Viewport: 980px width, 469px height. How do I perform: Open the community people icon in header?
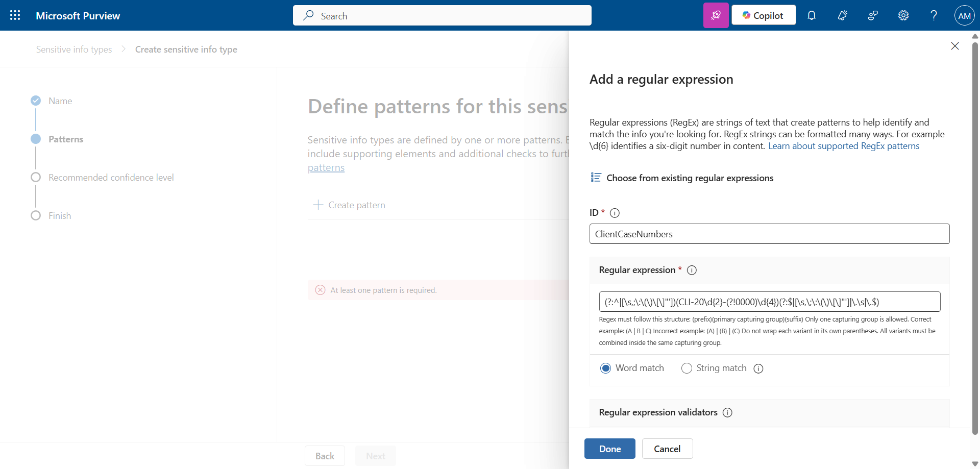pos(873,15)
